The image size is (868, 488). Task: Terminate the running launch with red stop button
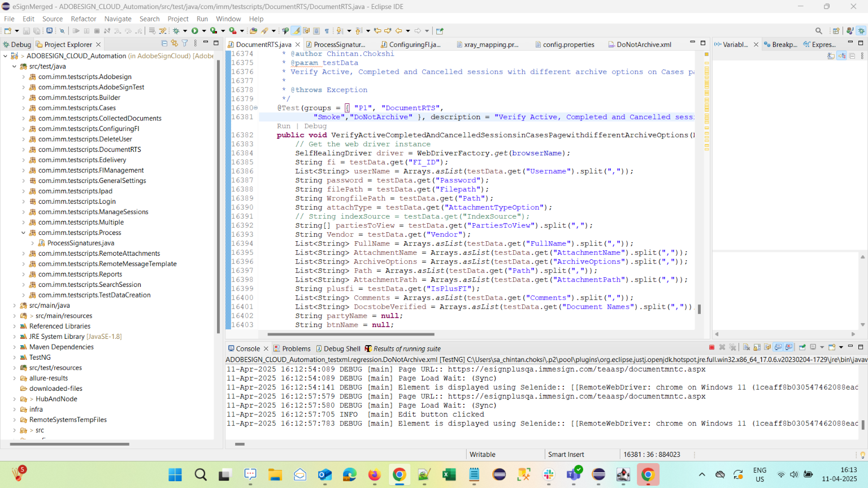711,347
